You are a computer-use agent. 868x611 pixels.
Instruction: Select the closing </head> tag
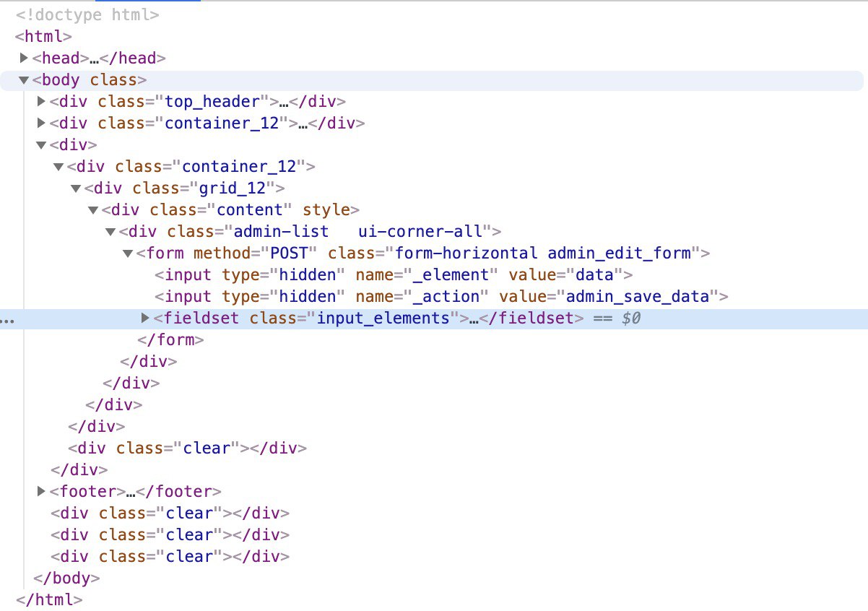(x=132, y=58)
